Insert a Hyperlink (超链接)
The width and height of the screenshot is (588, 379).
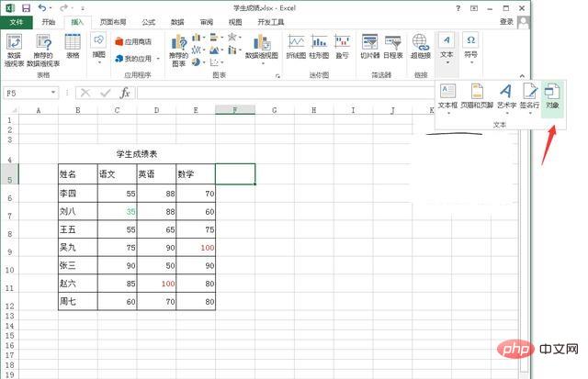click(x=421, y=47)
